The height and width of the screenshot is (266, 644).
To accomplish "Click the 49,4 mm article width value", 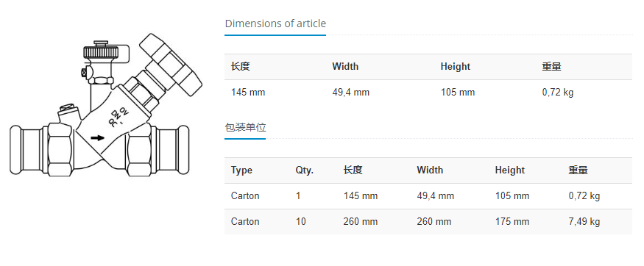I will pos(351,93).
